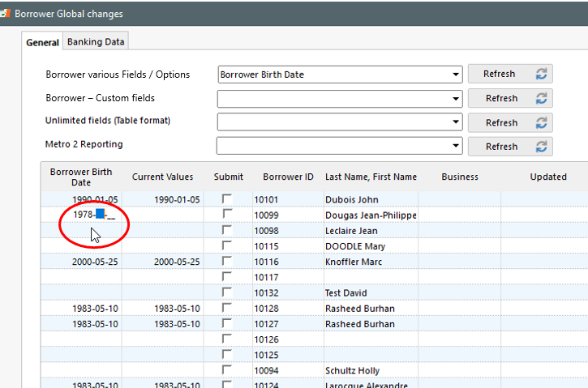Tick Submit checkbox for Dubois John

point(227,199)
